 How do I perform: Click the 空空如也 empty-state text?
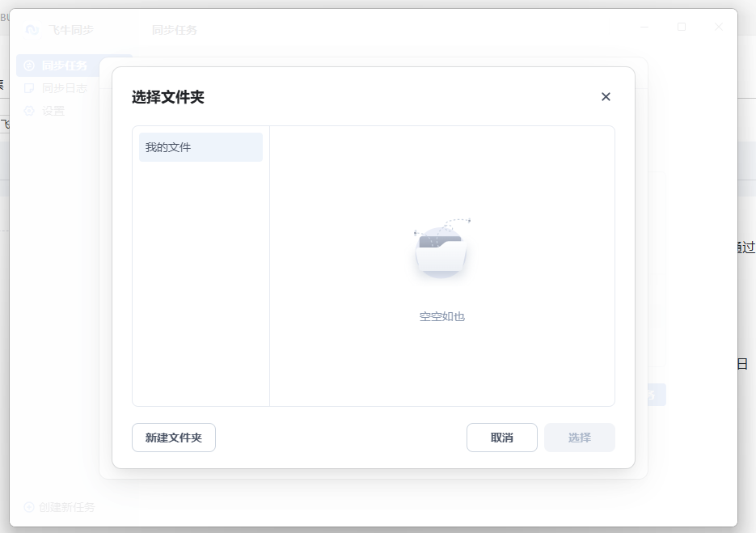coord(441,316)
